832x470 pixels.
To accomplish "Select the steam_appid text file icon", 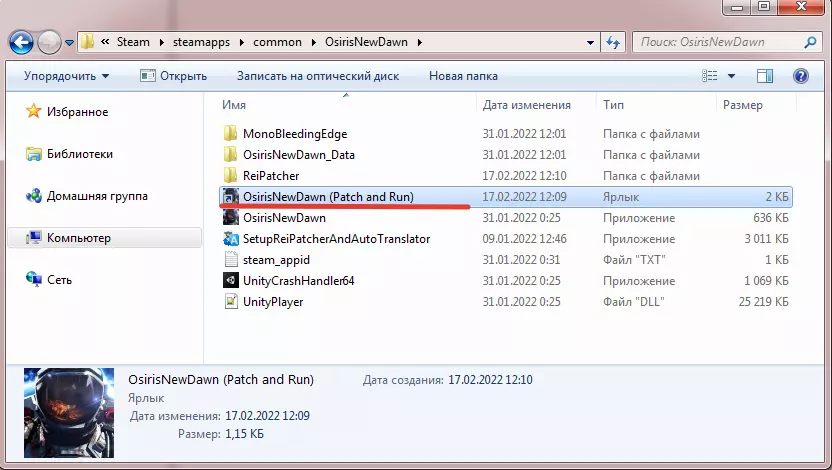I will point(230,259).
